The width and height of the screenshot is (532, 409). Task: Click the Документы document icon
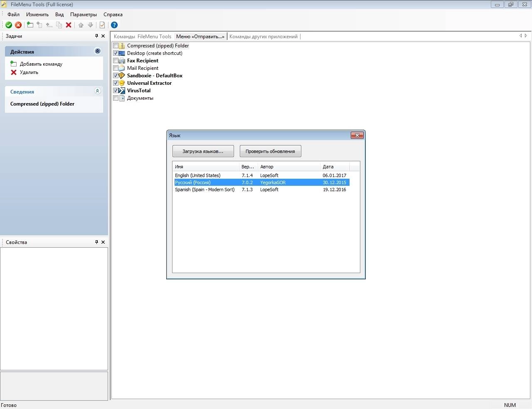pyautogui.click(x=122, y=98)
